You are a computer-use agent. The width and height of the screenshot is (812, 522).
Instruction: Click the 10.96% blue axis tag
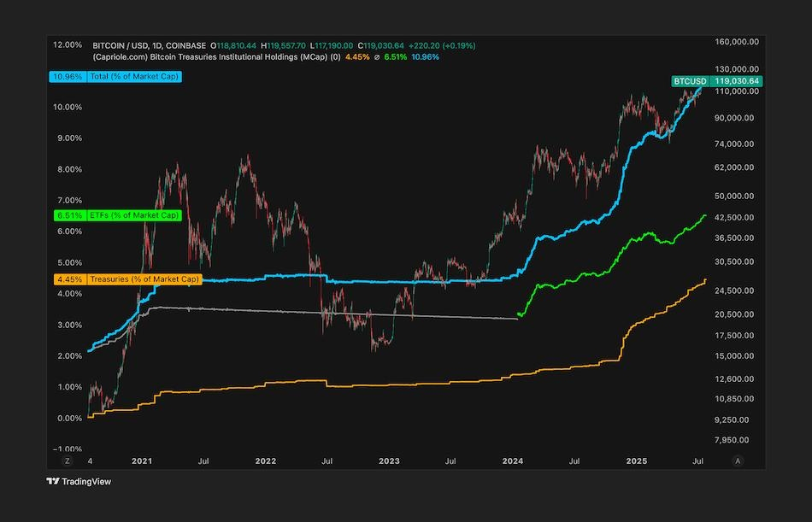click(68, 77)
